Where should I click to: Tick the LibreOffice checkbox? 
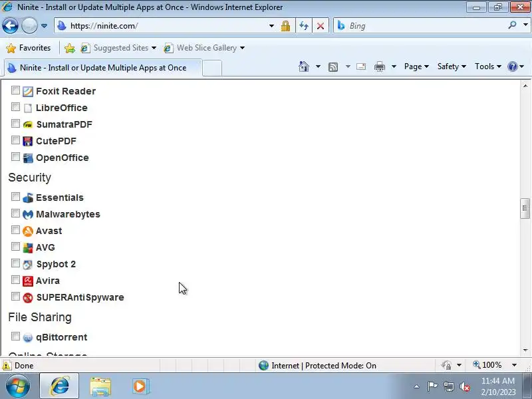click(x=15, y=107)
